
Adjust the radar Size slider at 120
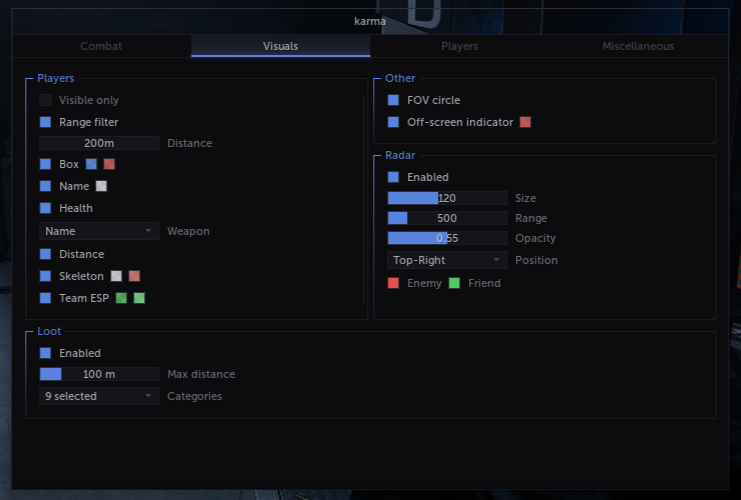pos(447,198)
